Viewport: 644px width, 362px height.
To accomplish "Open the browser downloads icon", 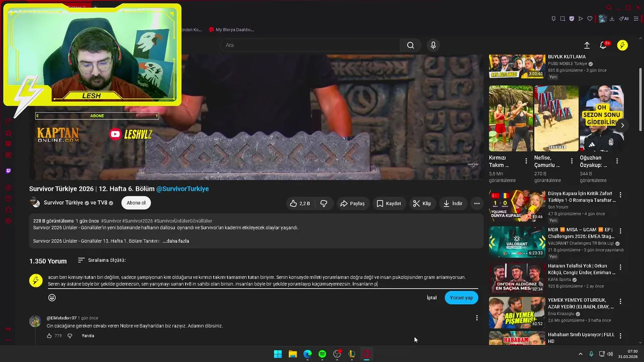I will pos(612,19).
